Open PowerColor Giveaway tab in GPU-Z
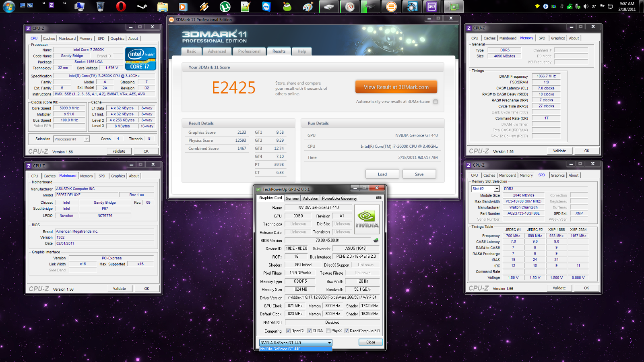This screenshot has width=644, height=362. coord(339,198)
